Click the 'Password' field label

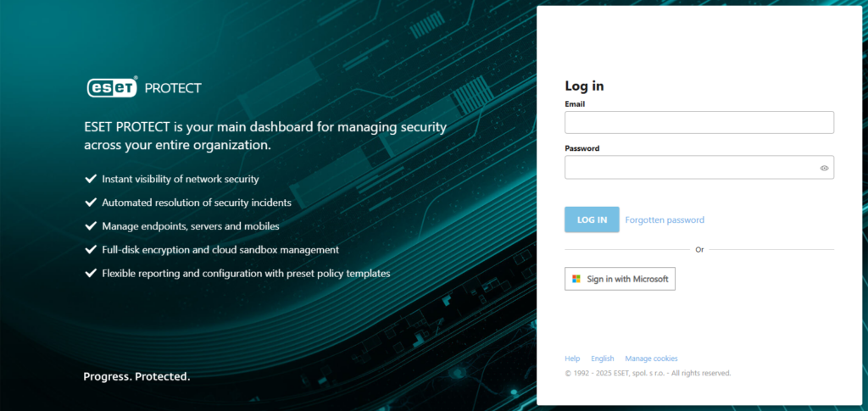(581, 148)
